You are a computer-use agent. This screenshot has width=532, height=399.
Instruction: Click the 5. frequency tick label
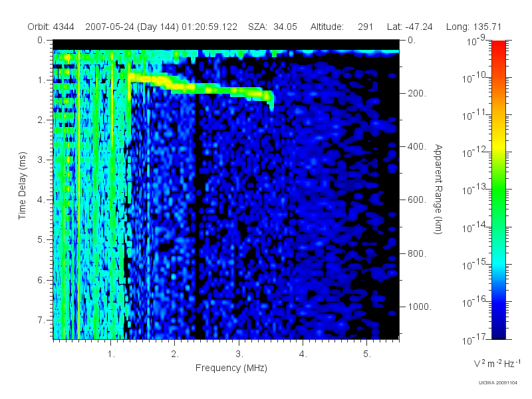pyautogui.click(x=367, y=354)
